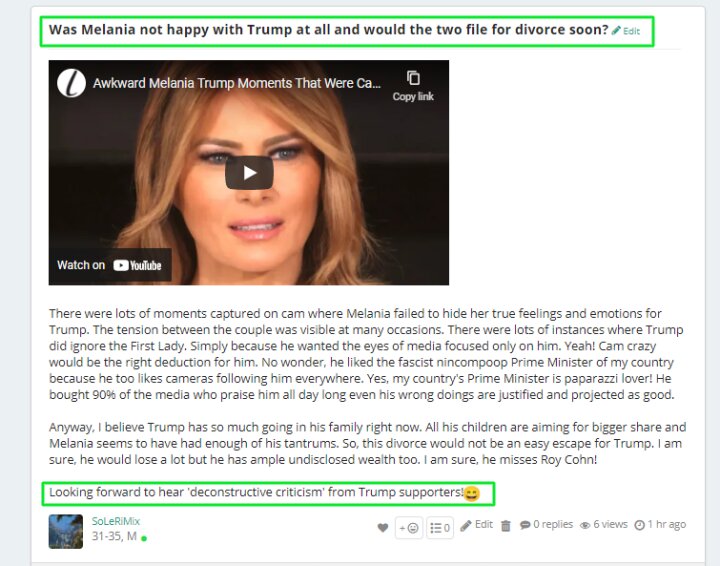Add an emoji reaction to the post
This screenshot has height=566, width=720.
click(409, 528)
